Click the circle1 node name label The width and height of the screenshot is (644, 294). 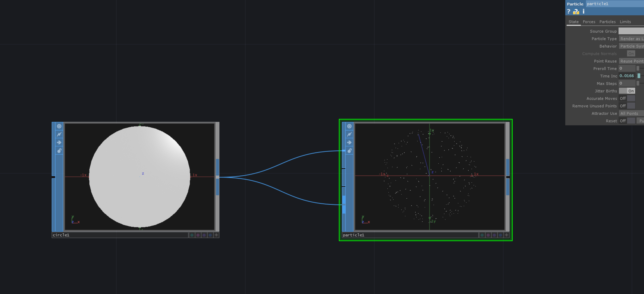click(x=120, y=235)
